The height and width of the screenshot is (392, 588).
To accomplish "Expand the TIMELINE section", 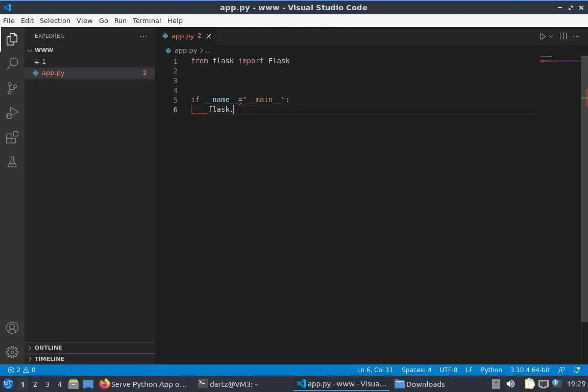I will pyautogui.click(x=90, y=359).
